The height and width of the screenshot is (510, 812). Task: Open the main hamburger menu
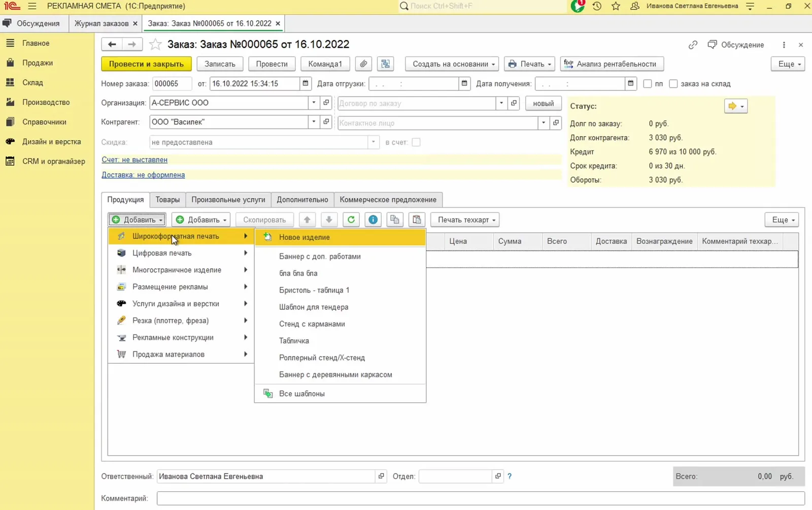coord(32,6)
